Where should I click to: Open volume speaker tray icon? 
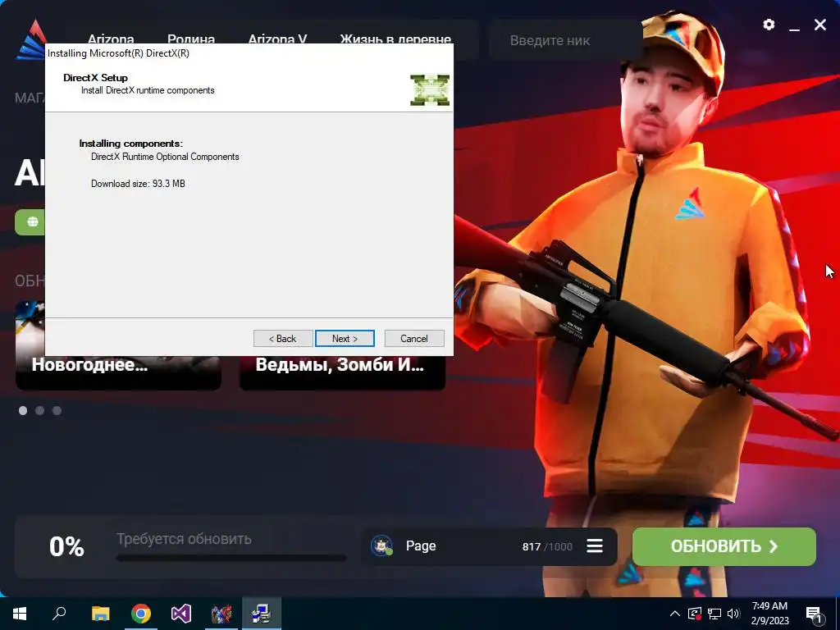tap(733, 614)
